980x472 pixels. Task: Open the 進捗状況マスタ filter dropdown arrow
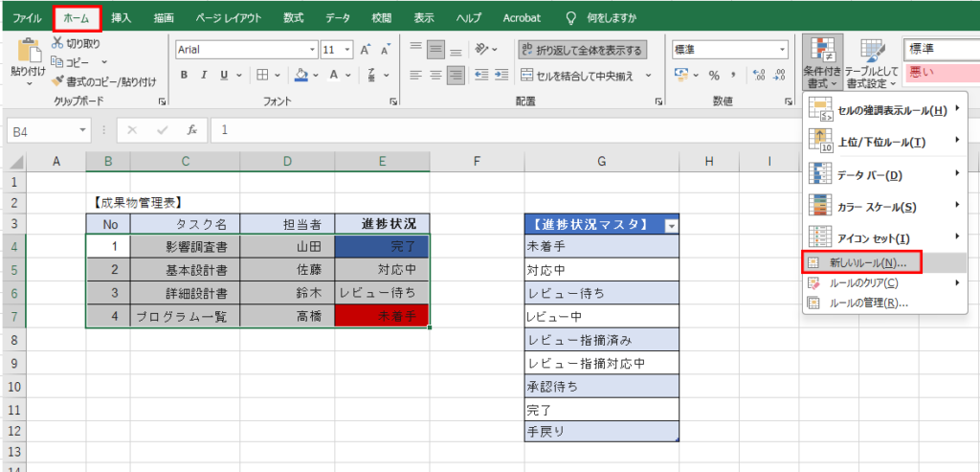671,224
